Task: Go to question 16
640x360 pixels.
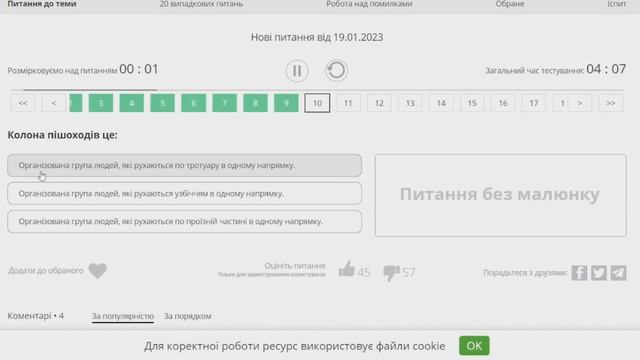Action: tap(503, 103)
